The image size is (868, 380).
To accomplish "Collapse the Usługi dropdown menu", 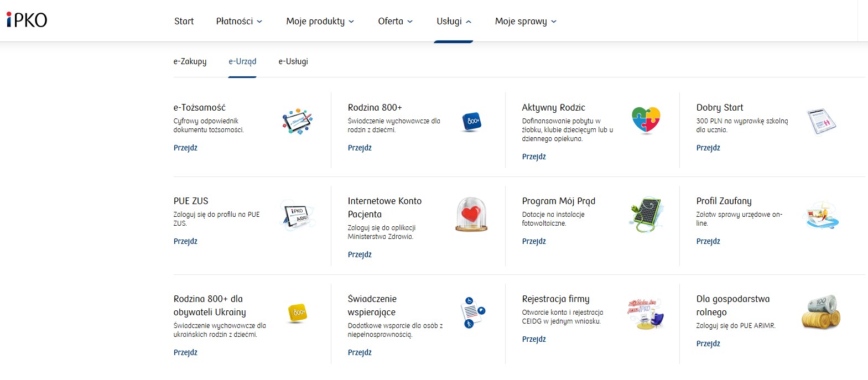I will [x=454, y=21].
